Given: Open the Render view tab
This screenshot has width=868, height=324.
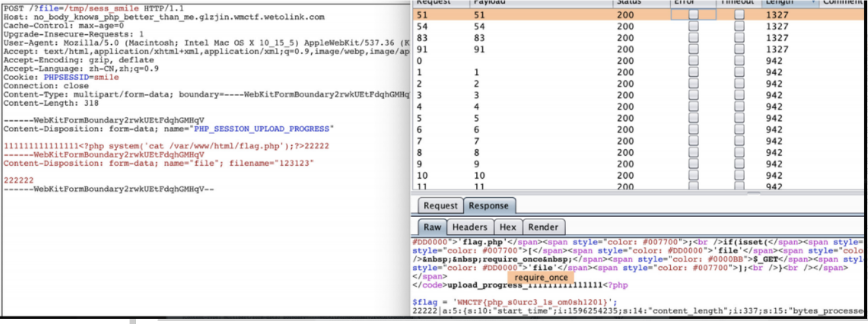Looking at the screenshot, I should pyautogui.click(x=542, y=227).
